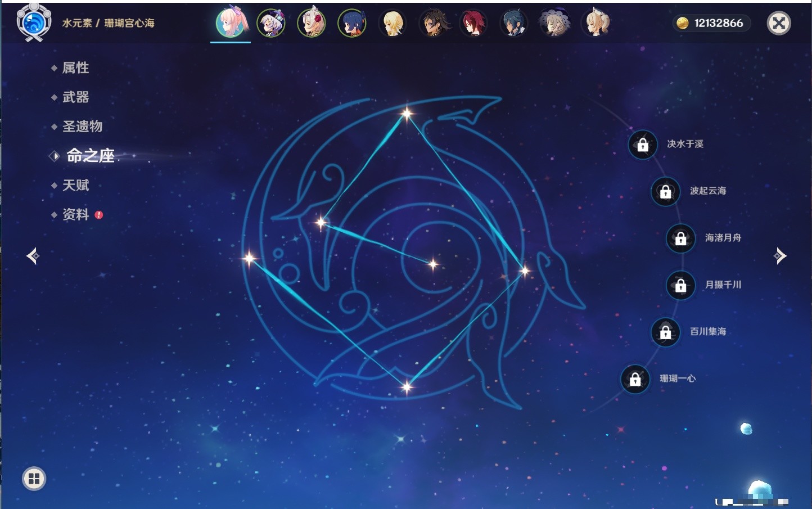
Task: Switch to the dark-brown-haired Zhongli portrait
Action: tap(434, 23)
